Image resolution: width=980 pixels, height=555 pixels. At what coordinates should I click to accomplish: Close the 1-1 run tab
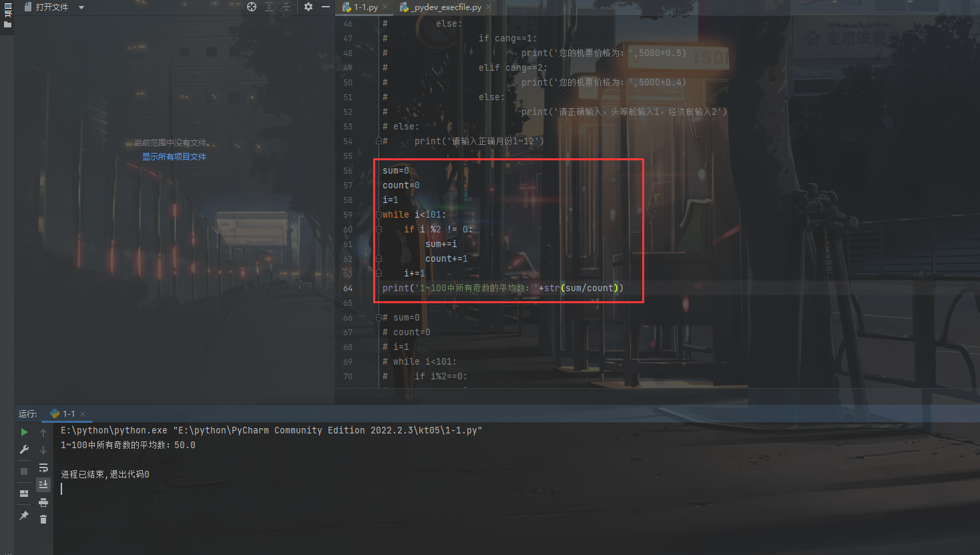(x=83, y=414)
